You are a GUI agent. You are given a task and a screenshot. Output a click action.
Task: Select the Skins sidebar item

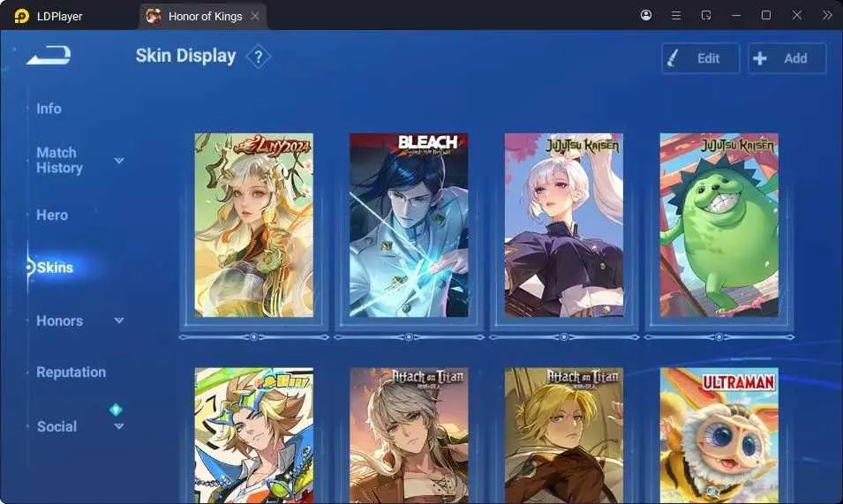(55, 267)
